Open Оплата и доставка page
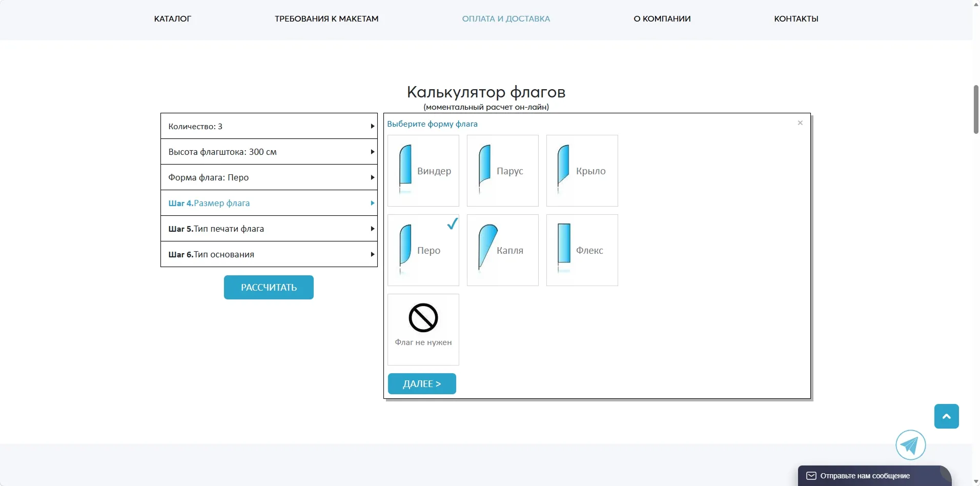 506,19
